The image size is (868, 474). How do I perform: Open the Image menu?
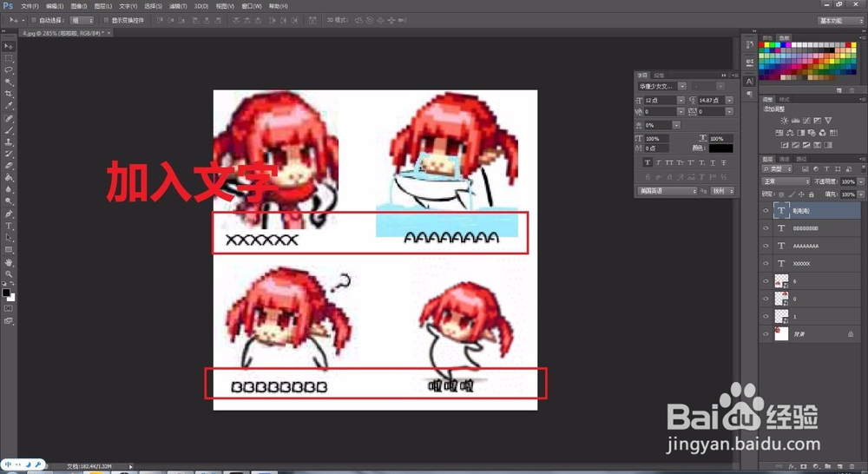(x=79, y=6)
